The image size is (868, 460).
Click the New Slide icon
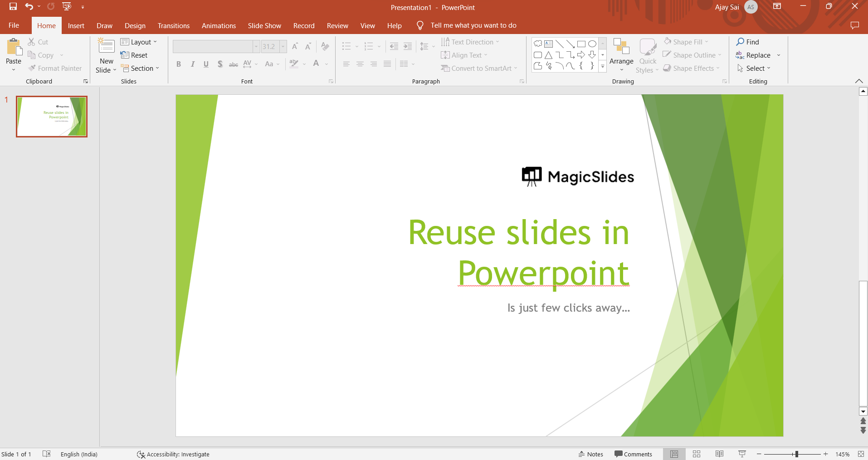107,46
